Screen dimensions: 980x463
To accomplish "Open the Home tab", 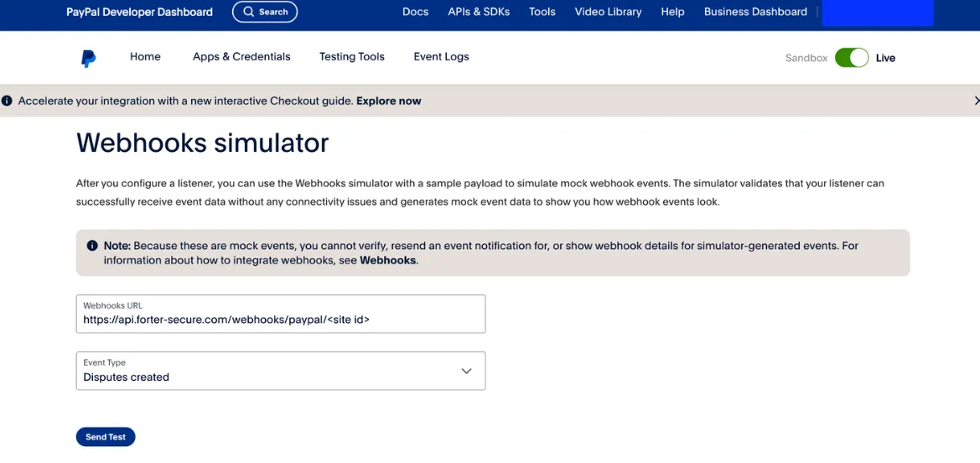I will (x=145, y=57).
